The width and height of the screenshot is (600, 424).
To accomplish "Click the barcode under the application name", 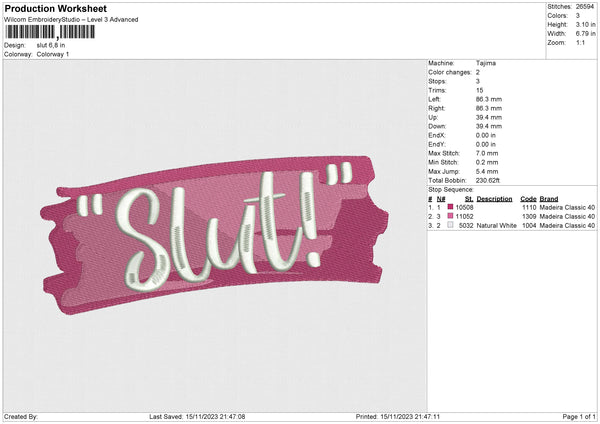I will click(x=50, y=32).
